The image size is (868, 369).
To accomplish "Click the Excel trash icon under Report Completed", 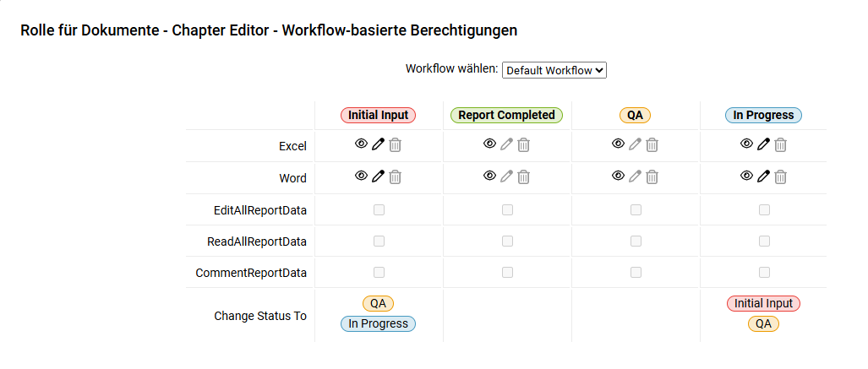I will (x=523, y=145).
